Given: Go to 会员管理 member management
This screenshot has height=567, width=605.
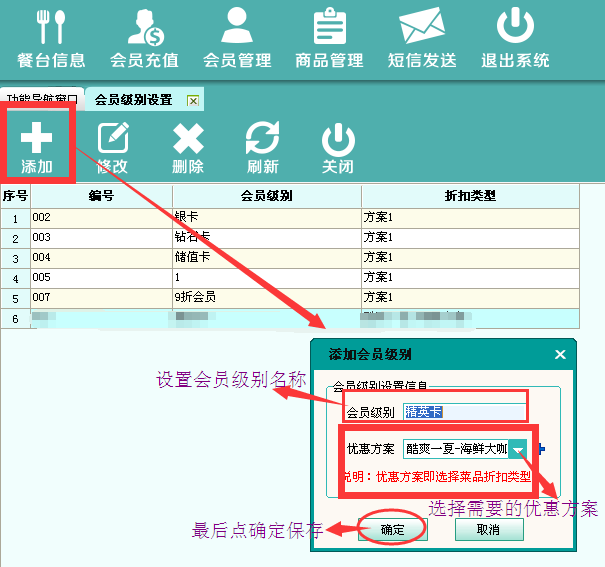Looking at the screenshot, I should pyautogui.click(x=237, y=39).
